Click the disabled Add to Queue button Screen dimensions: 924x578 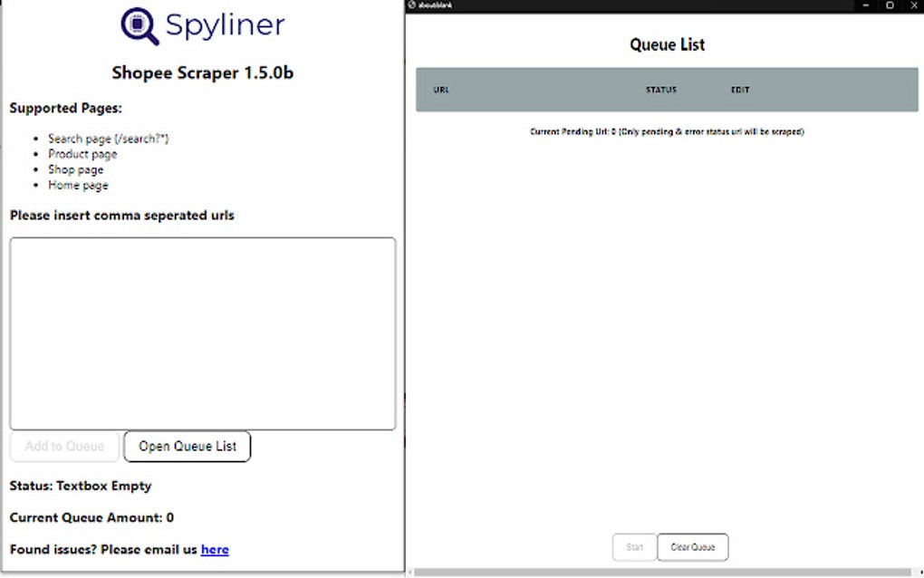63,446
